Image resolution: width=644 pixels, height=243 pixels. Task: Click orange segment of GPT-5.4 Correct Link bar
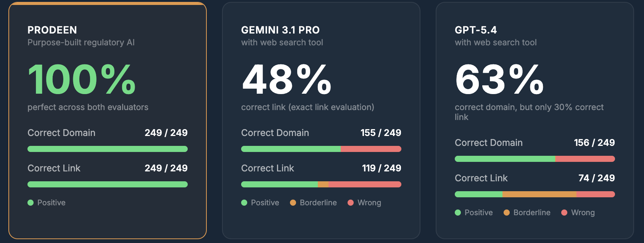click(539, 194)
